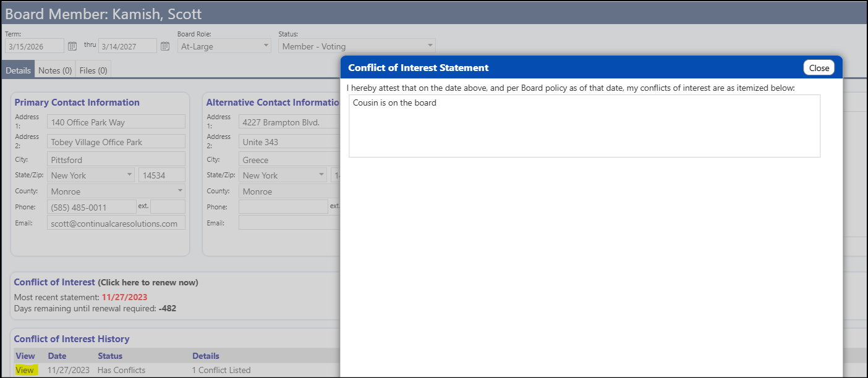Click the primary City Pittsford field
The height and width of the screenshot is (378, 868).
(x=116, y=160)
